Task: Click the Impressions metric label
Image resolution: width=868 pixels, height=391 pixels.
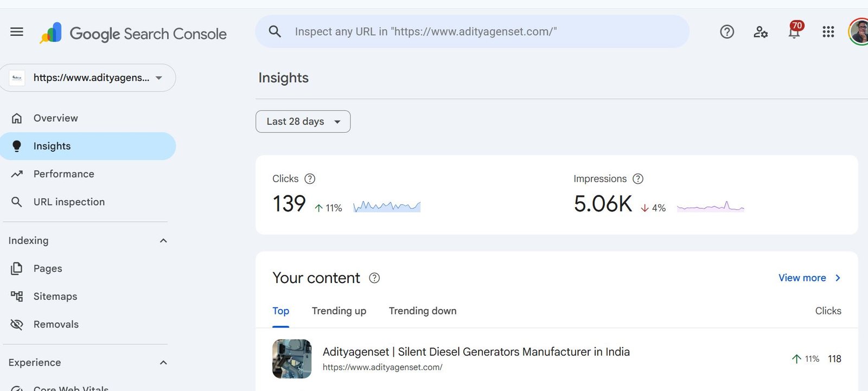Action: [x=600, y=179]
